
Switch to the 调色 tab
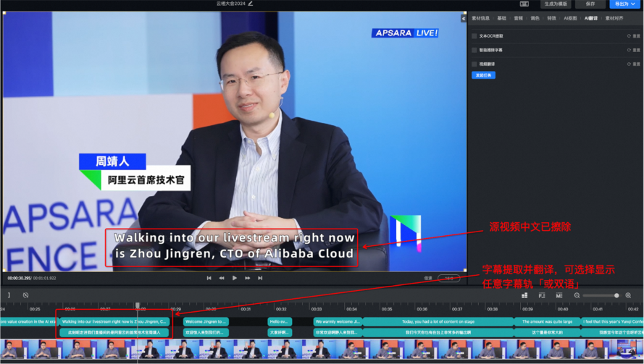click(x=535, y=18)
